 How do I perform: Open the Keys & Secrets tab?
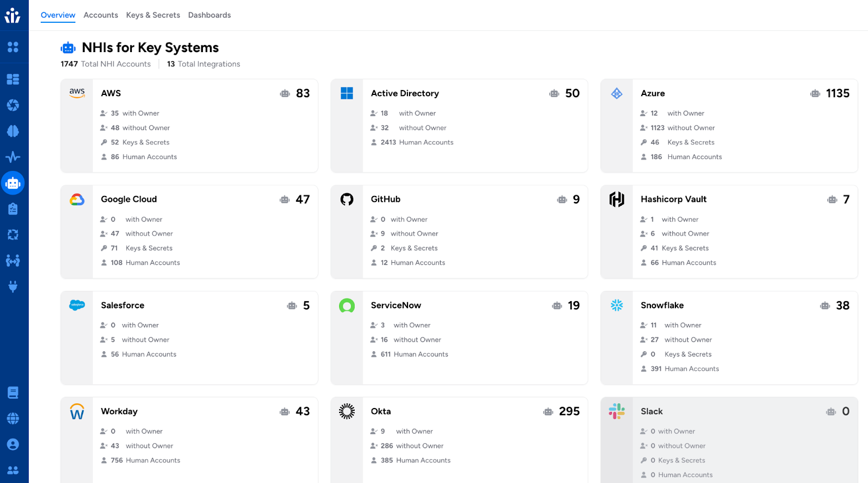pos(153,15)
